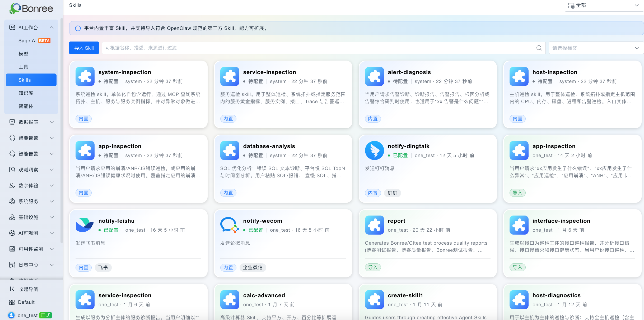Click the notify-feishu bird icon
Viewport: 644px width, 320px height.
tap(85, 225)
